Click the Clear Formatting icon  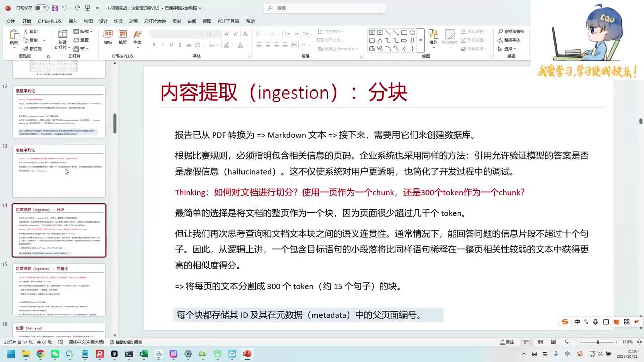[x=245, y=34]
